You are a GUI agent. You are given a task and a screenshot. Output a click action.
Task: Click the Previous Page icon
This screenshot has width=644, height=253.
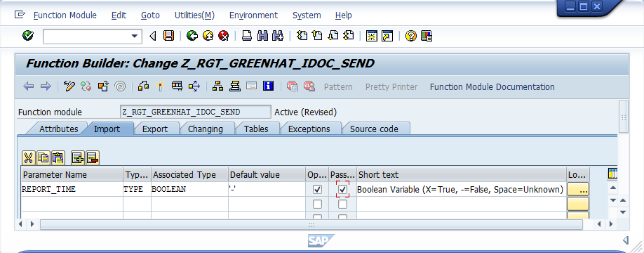[x=317, y=36]
